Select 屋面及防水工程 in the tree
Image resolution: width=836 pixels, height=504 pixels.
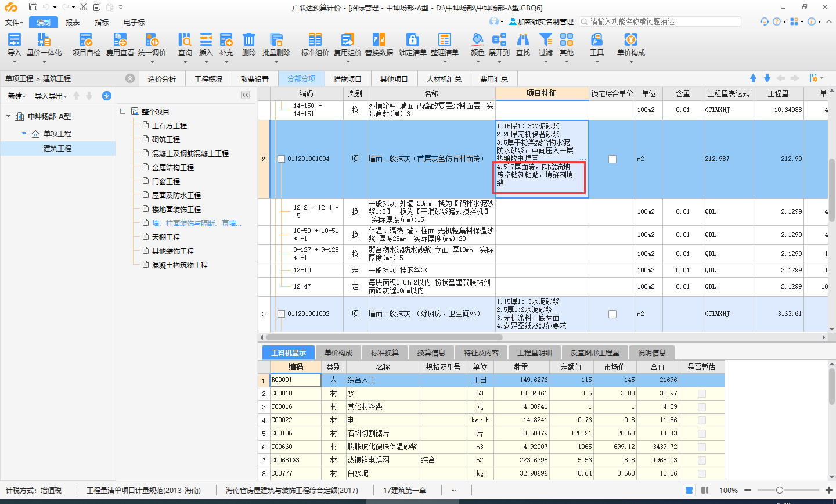coord(176,196)
